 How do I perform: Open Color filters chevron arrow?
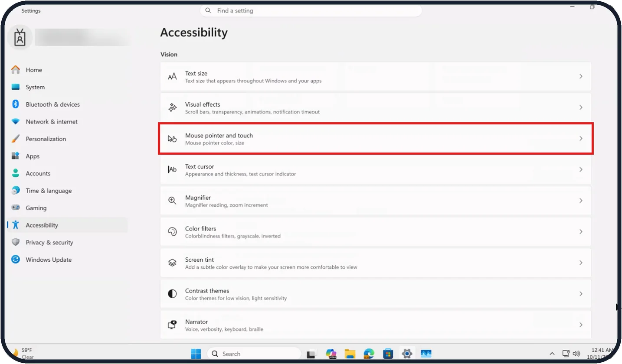click(x=581, y=232)
